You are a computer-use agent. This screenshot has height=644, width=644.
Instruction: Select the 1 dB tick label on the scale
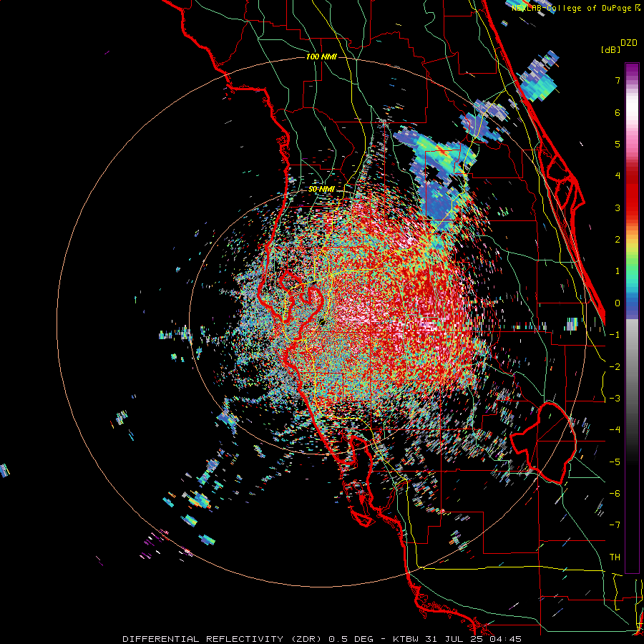(x=618, y=271)
